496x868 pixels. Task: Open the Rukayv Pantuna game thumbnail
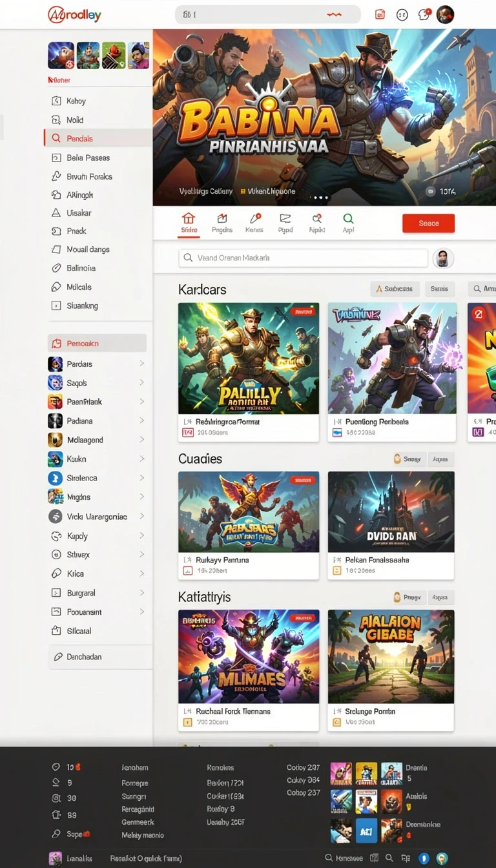249,512
